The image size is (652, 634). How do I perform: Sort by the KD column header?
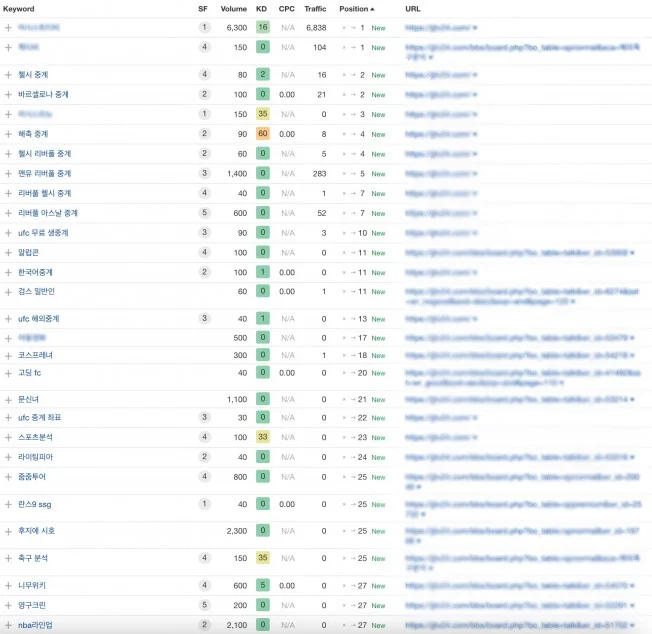pyautogui.click(x=262, y=9)
